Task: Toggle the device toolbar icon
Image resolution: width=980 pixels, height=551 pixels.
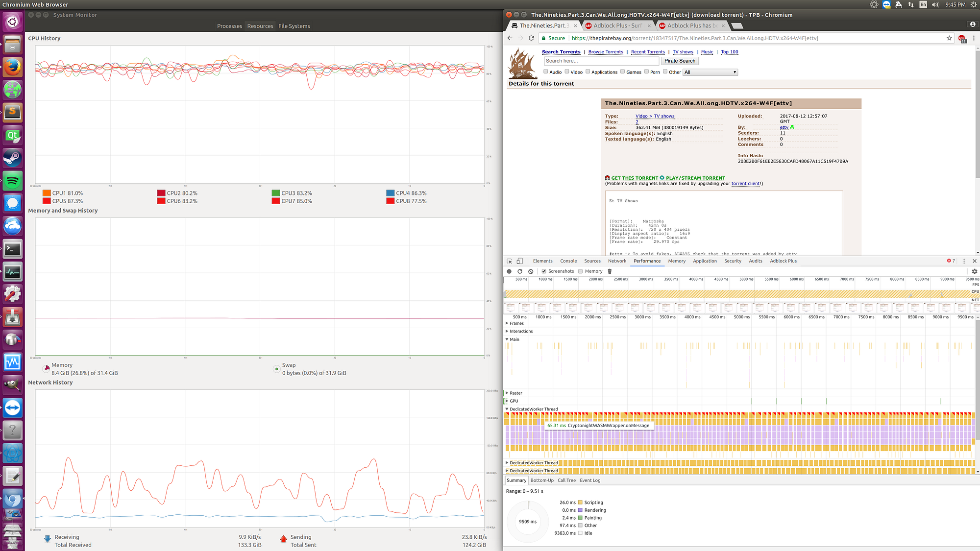Action: [520, 261]
